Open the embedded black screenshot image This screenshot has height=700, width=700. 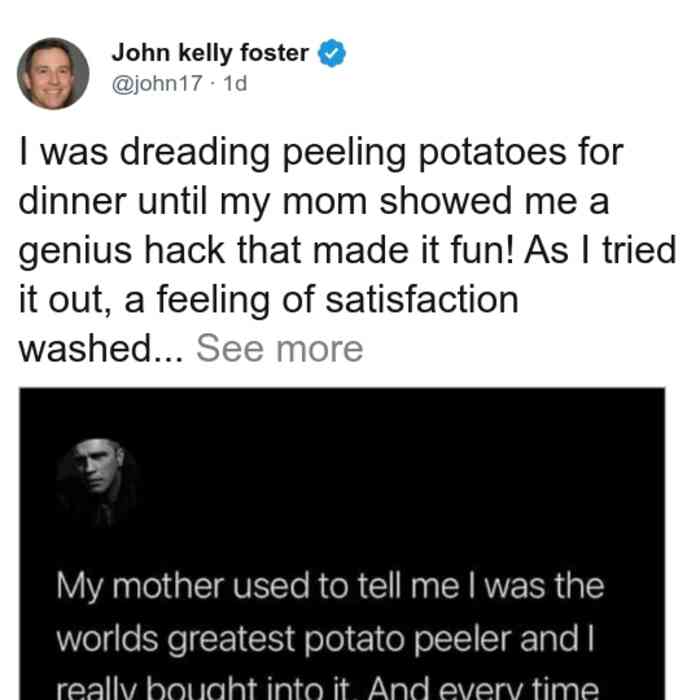342,544
